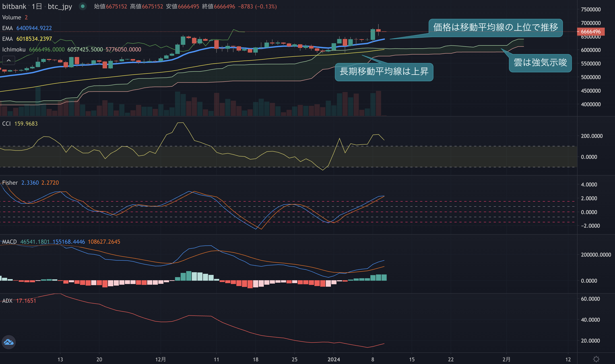
Task: Click the TradingView cloud logo icon
Action: point(9,342)
